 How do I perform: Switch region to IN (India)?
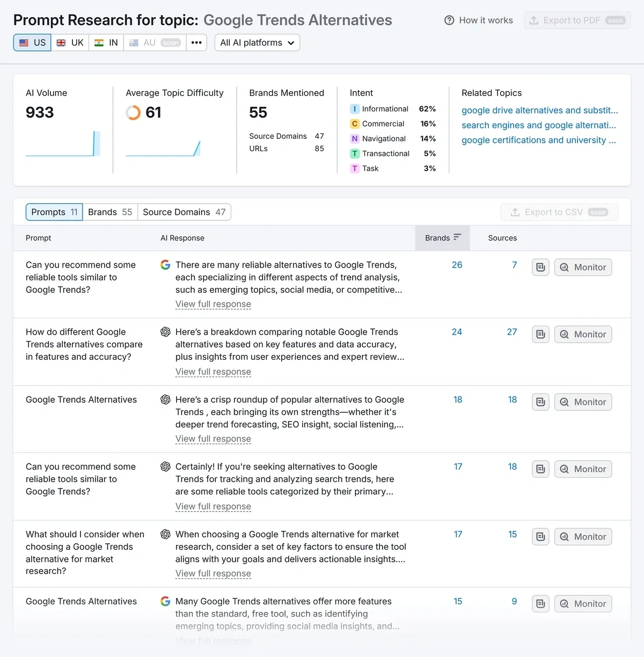(106, 43)
